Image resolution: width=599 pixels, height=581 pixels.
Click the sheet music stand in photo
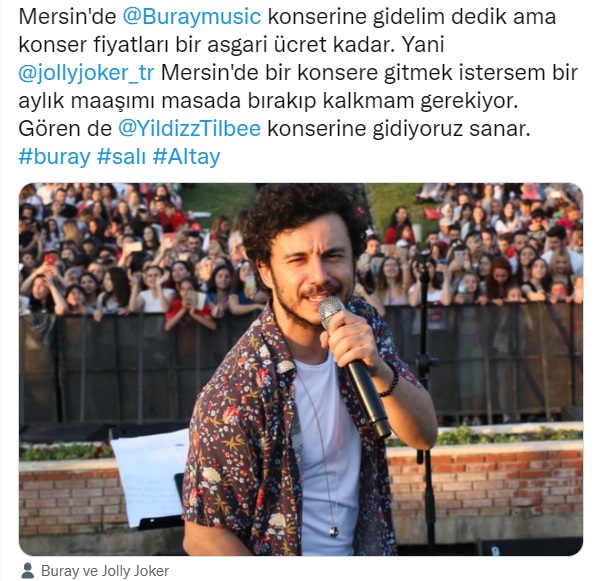point(150,478)
